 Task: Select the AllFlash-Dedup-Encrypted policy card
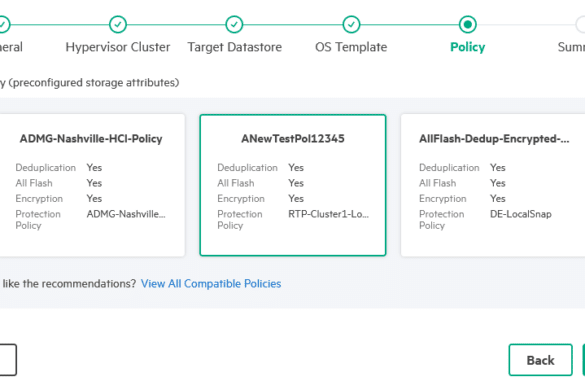(493, 185)
